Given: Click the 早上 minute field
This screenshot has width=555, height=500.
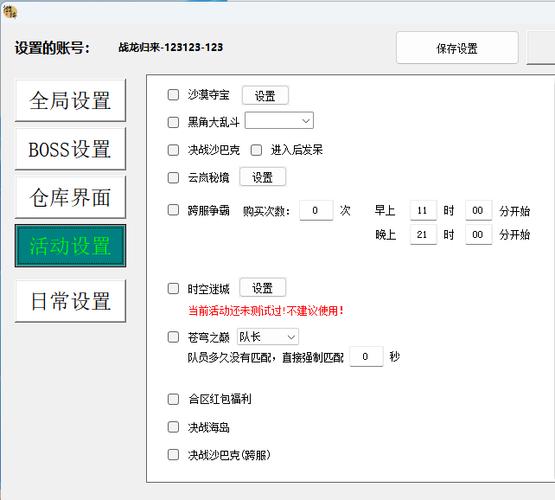Looking at the screenshot, I should [478, 211].
